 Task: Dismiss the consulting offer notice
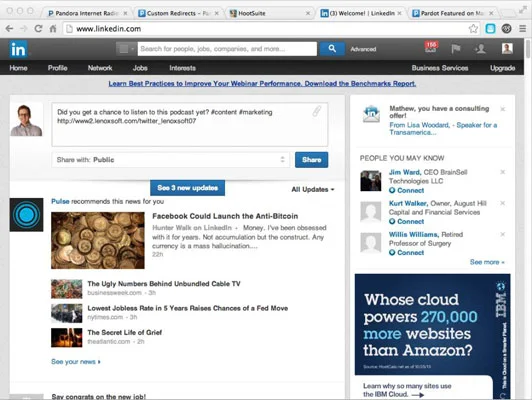pos(503,109)
